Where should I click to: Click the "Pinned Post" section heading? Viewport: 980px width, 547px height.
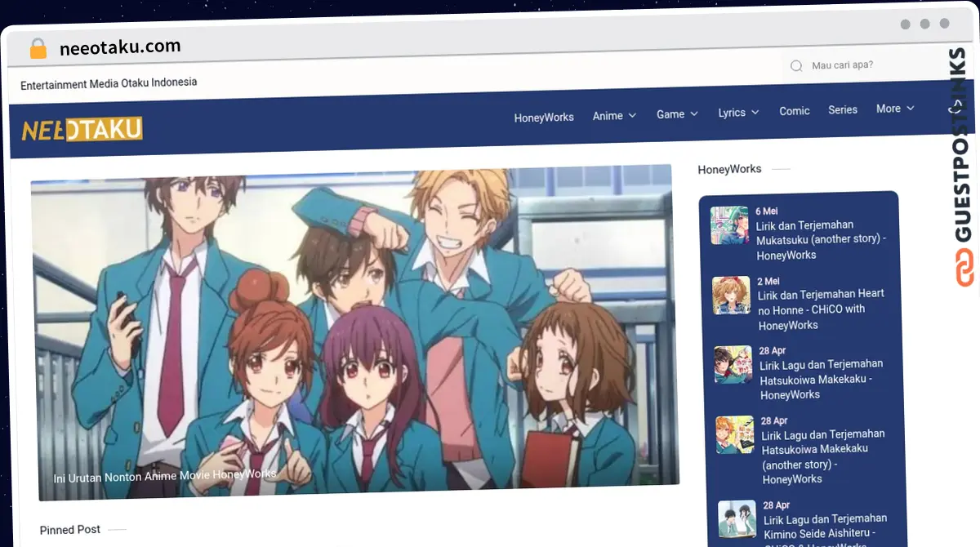click(x=70, y=530)
